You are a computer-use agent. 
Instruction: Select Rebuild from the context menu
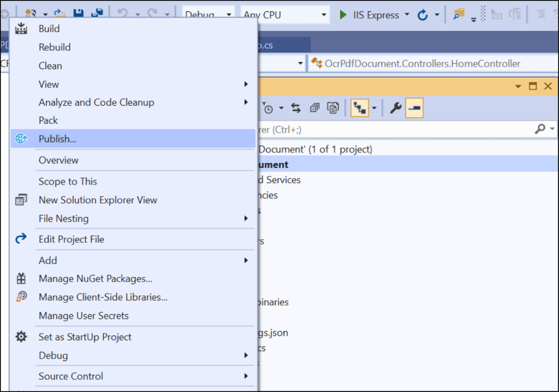pos(55,47)
